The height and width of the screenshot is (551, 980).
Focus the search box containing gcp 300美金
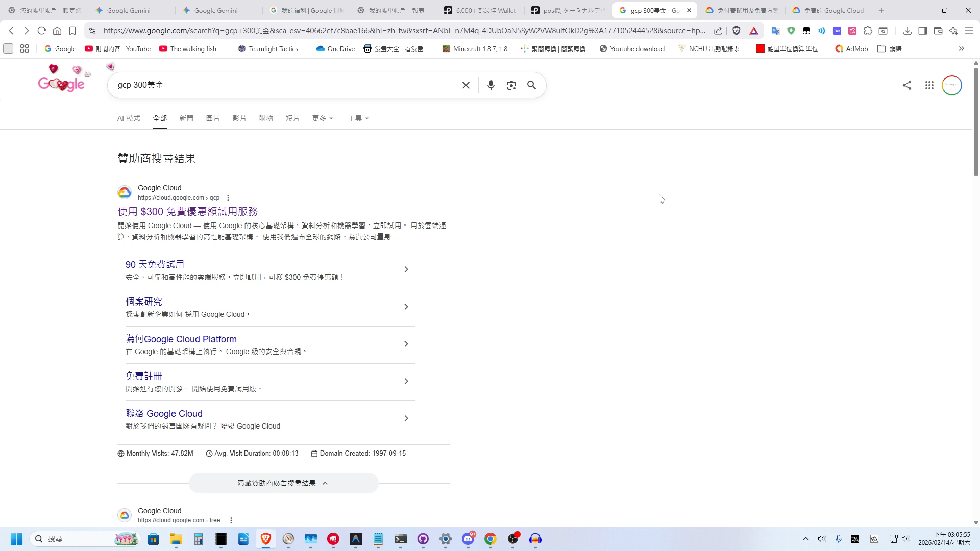(286, 85)
